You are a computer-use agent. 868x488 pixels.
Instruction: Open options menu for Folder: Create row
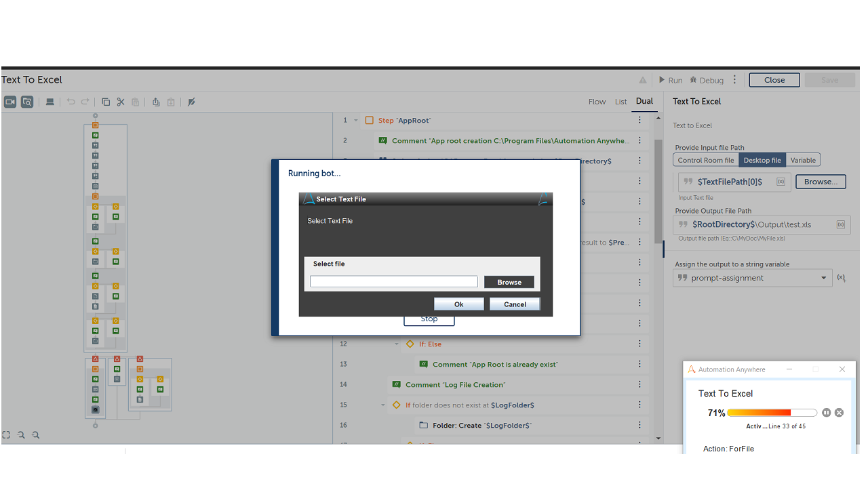click(x=639, y=425)
